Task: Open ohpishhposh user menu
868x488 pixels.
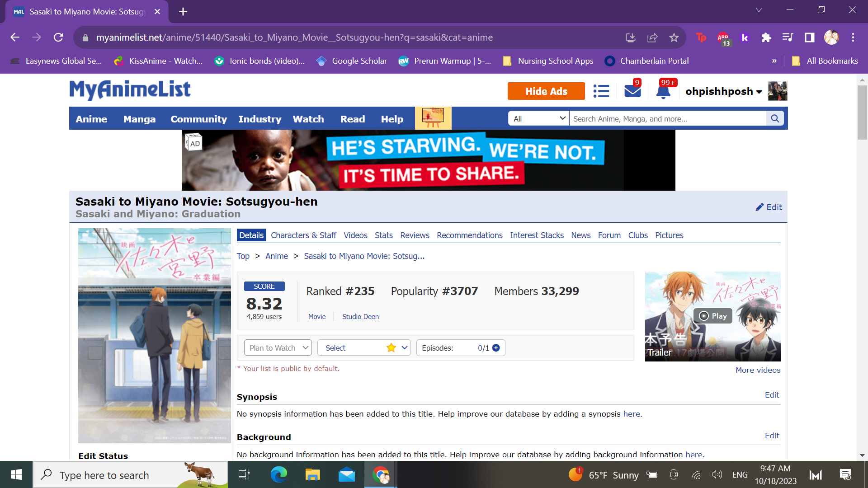Action: click(723, 91)
